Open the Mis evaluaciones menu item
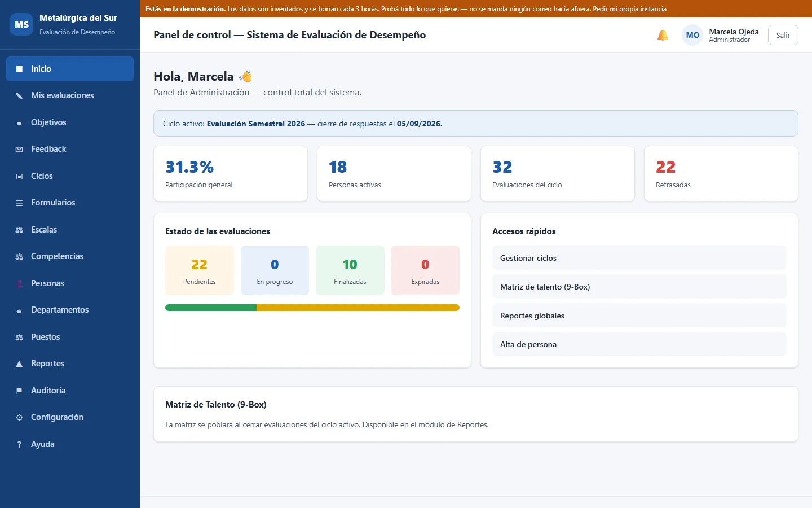The image size is (812, 508). [70, 95]
